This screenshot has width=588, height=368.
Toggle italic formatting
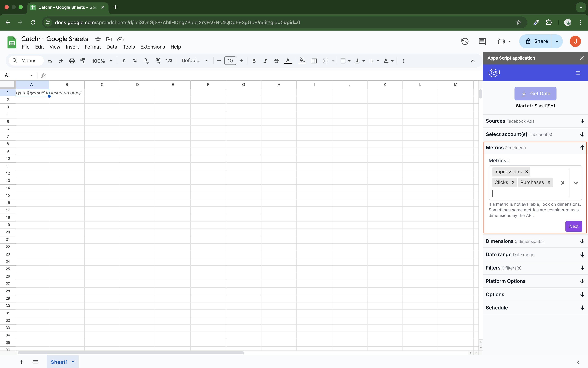coord(265,61)
